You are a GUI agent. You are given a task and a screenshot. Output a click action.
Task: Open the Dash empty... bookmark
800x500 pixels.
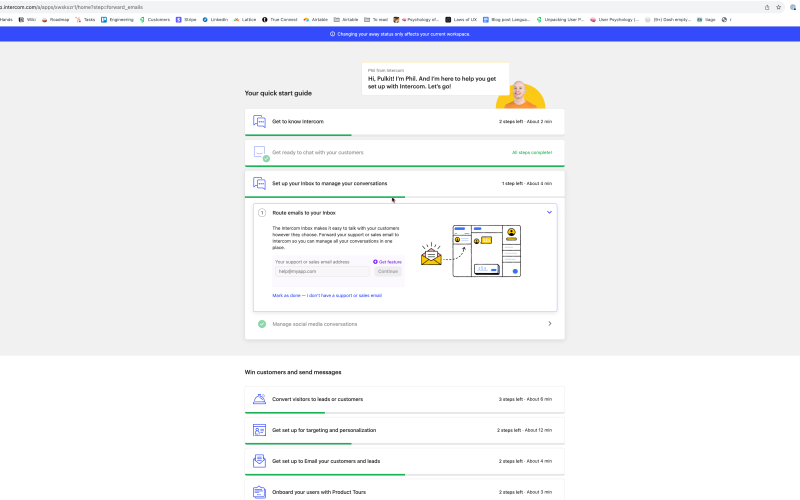point(667,19)
